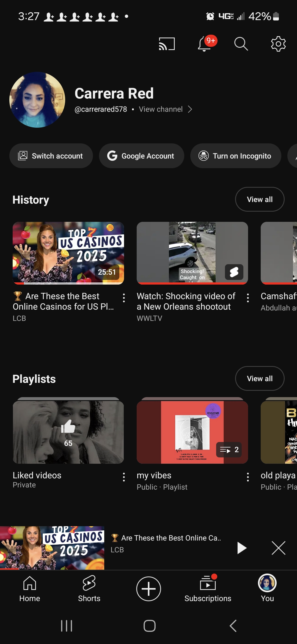Switch to the Shorts tab

coord(89,589)
